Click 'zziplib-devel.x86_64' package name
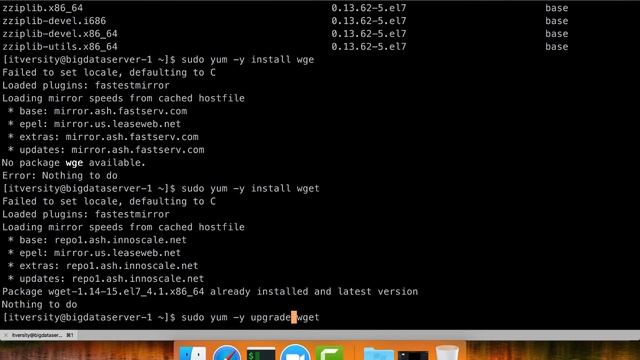The image size is (640, 360). click(x=60, y=33)
